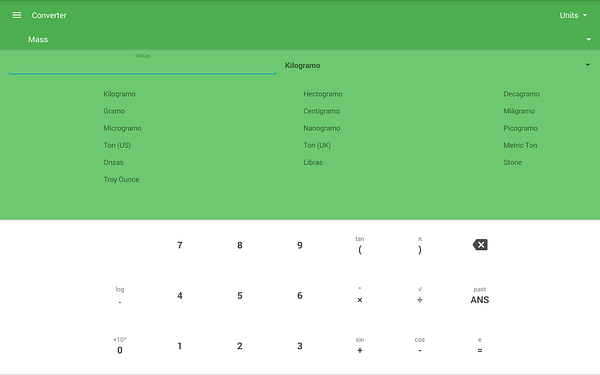The height and width of the screenshot is (375, 600).
Task: Tap the multiplication key
Action: [x=360, y=300]
